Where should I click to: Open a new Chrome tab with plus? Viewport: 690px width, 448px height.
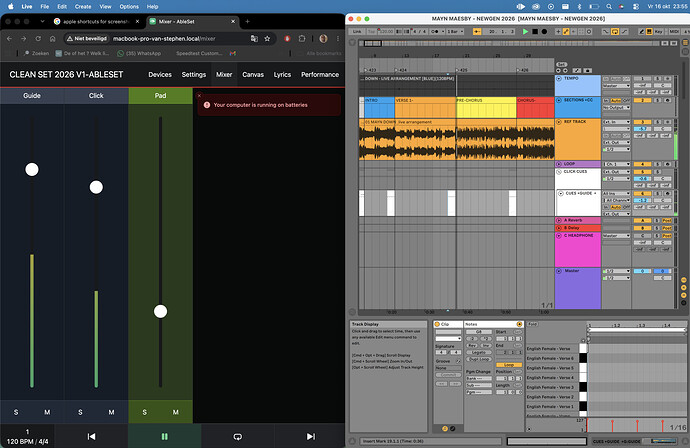click(247, 21)
